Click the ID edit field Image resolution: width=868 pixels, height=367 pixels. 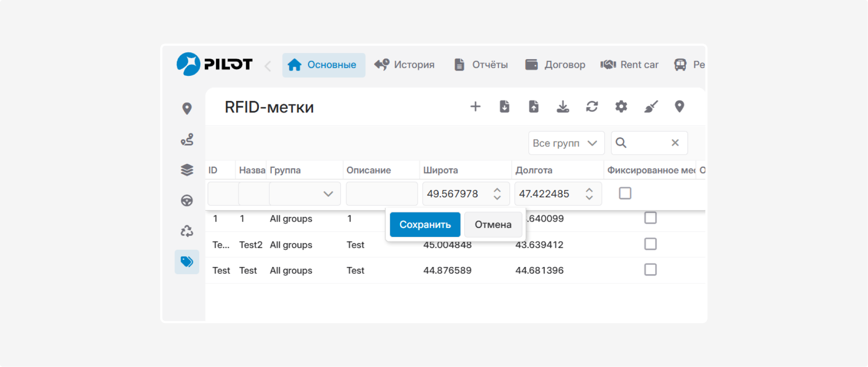click(223, 194)
